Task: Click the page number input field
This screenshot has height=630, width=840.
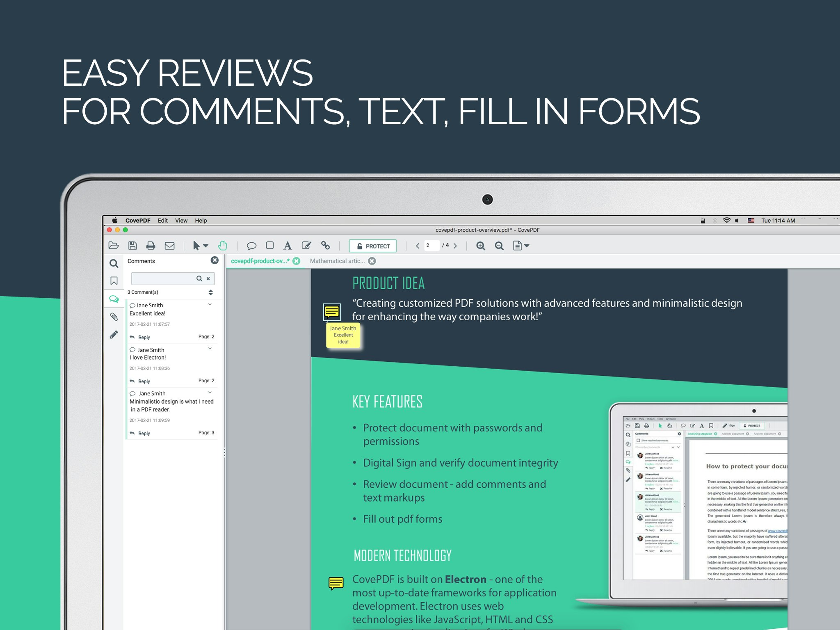Action: 429,245
